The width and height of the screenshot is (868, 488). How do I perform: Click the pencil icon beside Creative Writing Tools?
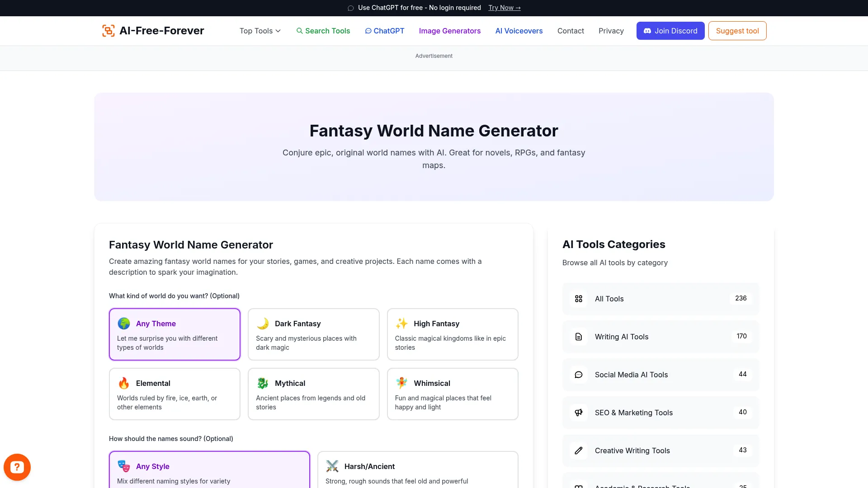click(578, 450)
